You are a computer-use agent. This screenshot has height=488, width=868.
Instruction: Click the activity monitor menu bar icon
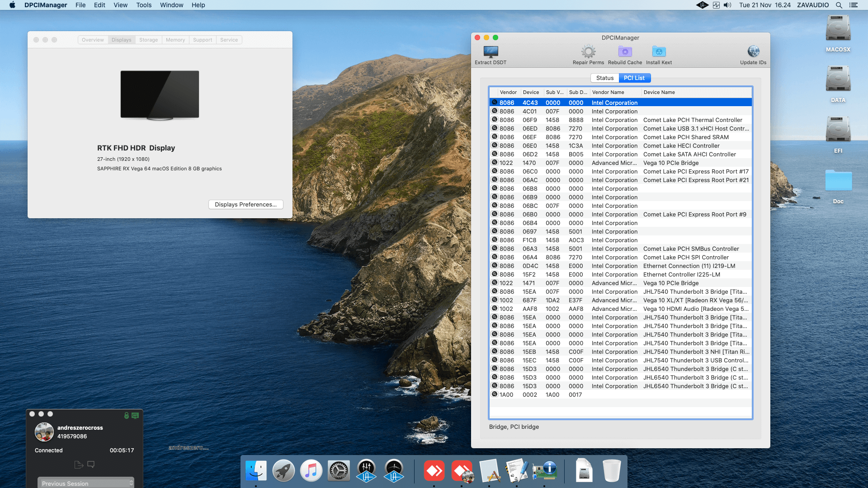[x=716, y=5]
